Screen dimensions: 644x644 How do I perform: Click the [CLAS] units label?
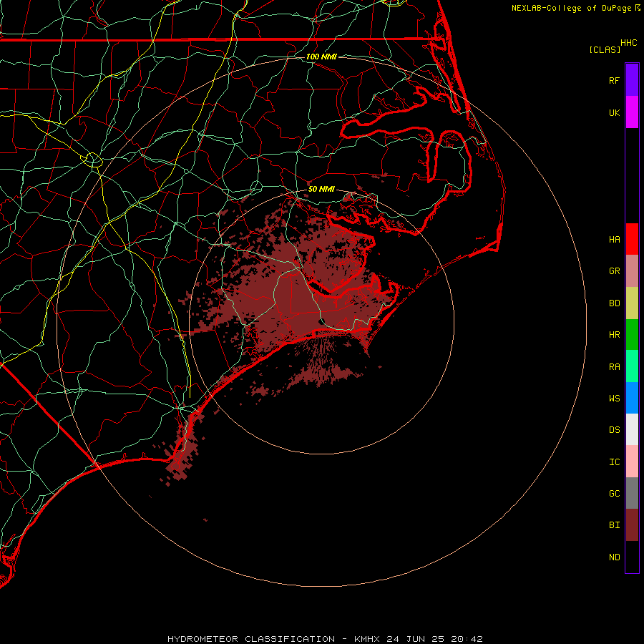pyautogui.click(x=605, y=49)
